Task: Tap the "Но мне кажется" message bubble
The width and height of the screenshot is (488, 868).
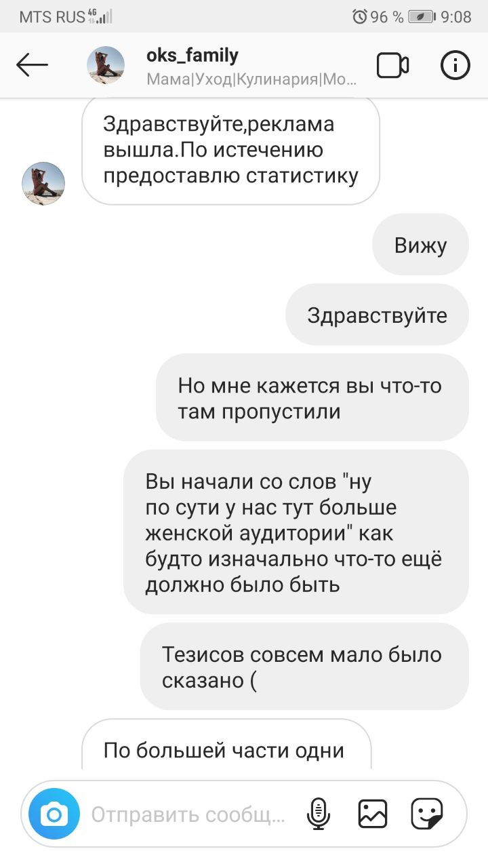Action: (312, 397)
